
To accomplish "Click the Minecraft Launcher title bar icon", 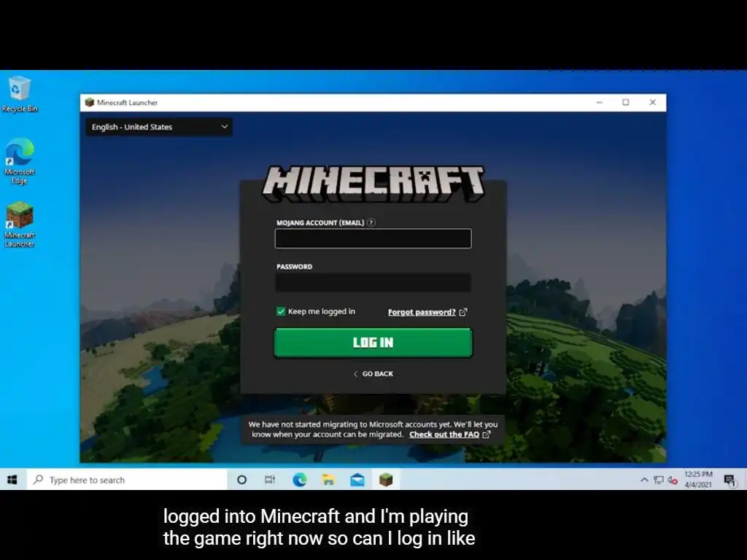I will point(89,102).
